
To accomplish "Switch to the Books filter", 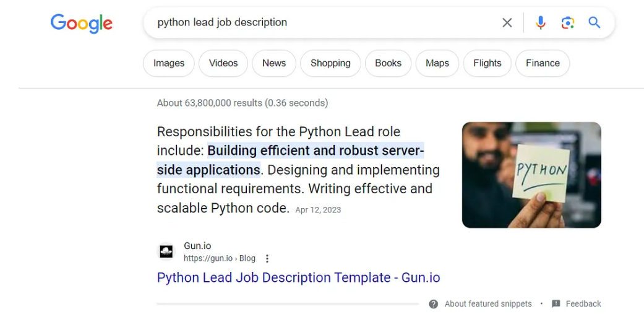I will tap(388, 63).
